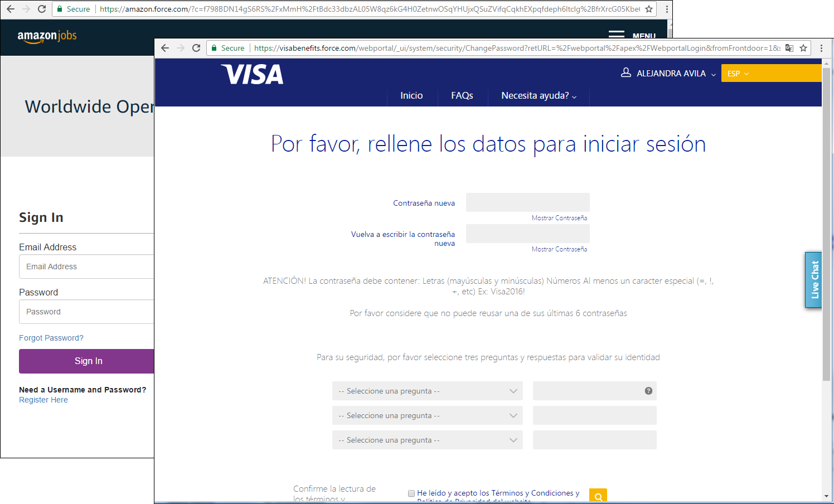Go to Inicio tab
Screen dimensions: 834x504
[x=411, y=96]
